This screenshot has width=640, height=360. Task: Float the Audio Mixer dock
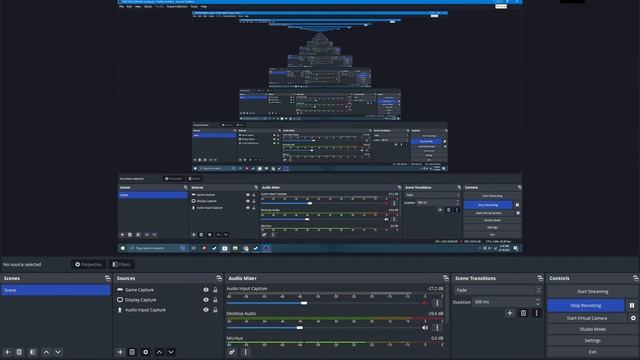[x=446, y=278]
